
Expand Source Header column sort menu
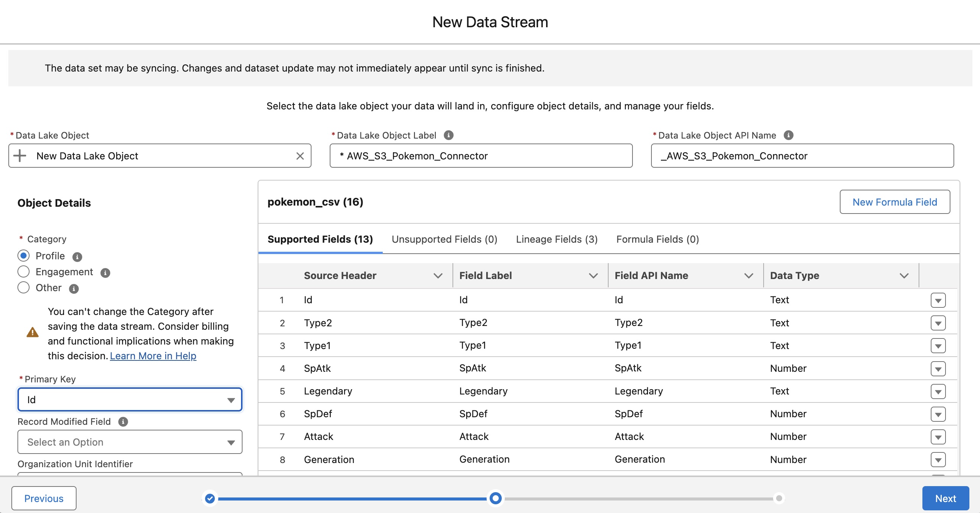point(438,276)
